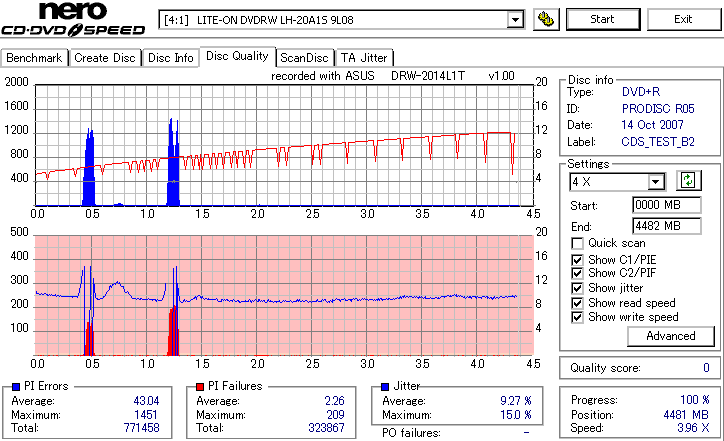Click the blue PI Errors legend square
This screenshot has height=441, width=724.
(x=16, y=387)
